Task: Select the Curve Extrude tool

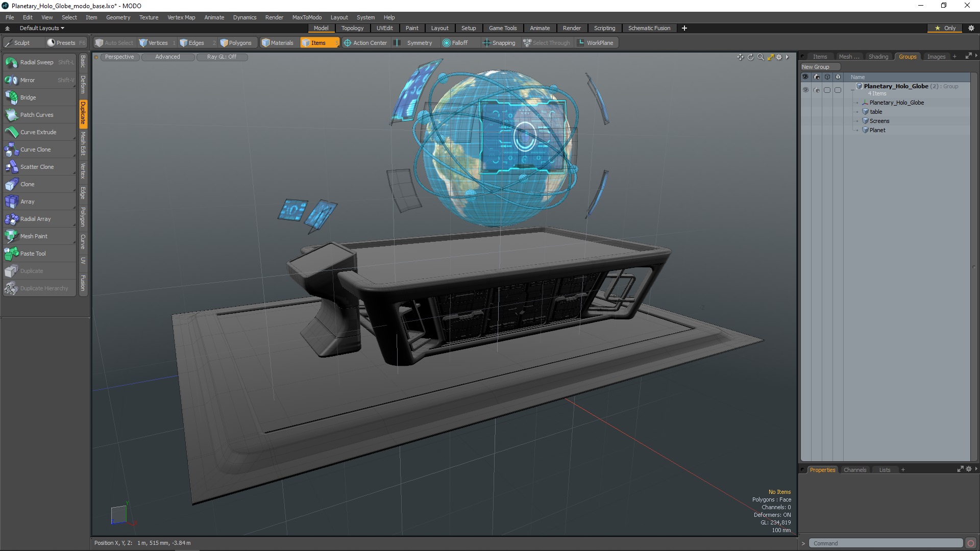Action: pos(38,132)
